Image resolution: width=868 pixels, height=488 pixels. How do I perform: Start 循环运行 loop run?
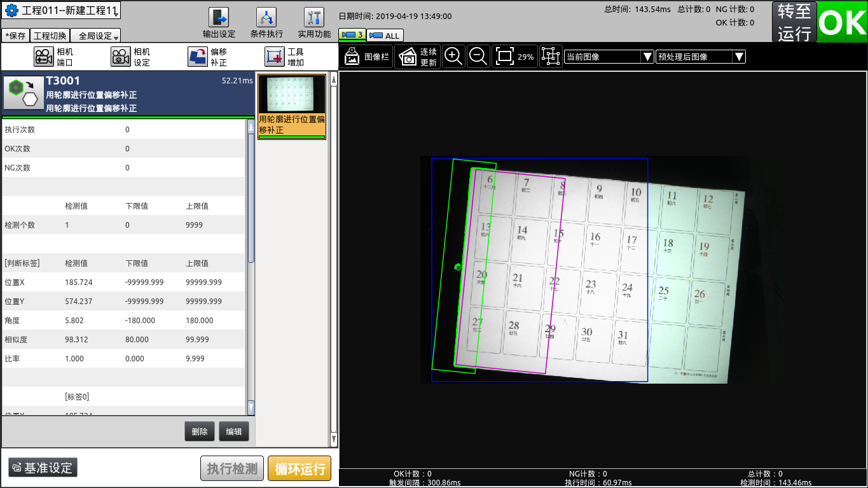pos(300,469)
